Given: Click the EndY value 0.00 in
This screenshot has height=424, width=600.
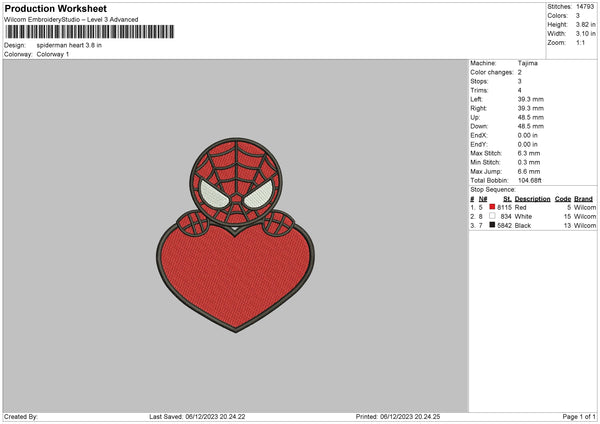Looking at the screenshot, I should pyautogui.click(x=528, y=144).
